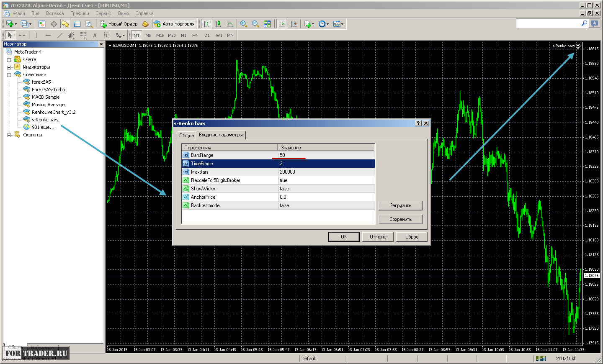This screenshot has width=603, height=364.
Task: Open the chat notifications icon showing 4
Action: click(594, 23)
